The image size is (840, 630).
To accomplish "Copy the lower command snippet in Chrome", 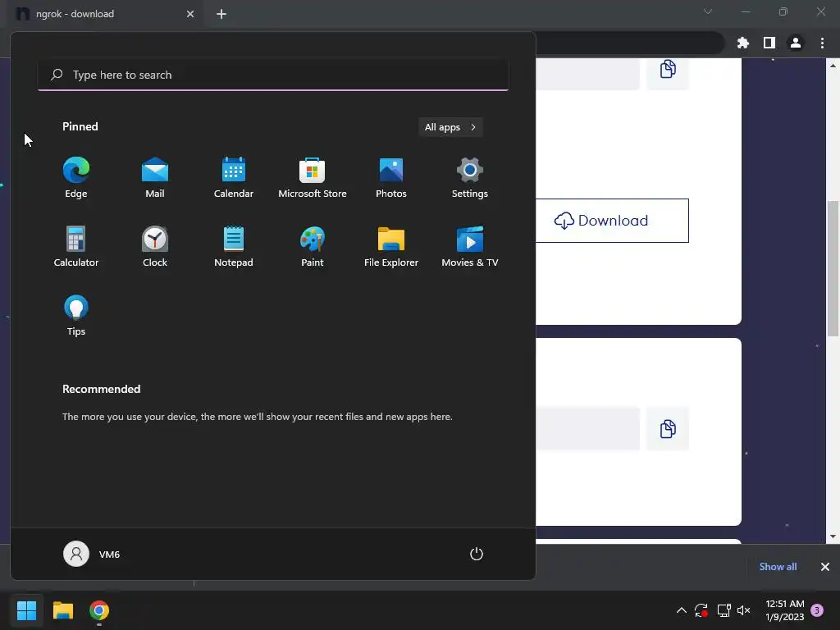I will tap(668, 428).
